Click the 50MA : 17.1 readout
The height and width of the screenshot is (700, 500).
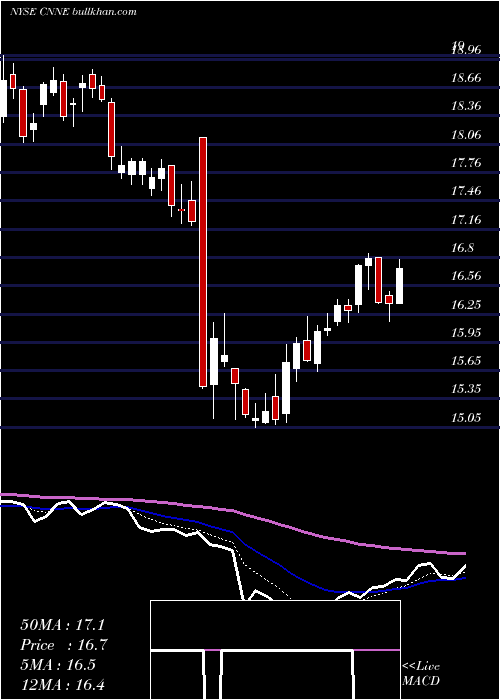click(x=62, y=625)
